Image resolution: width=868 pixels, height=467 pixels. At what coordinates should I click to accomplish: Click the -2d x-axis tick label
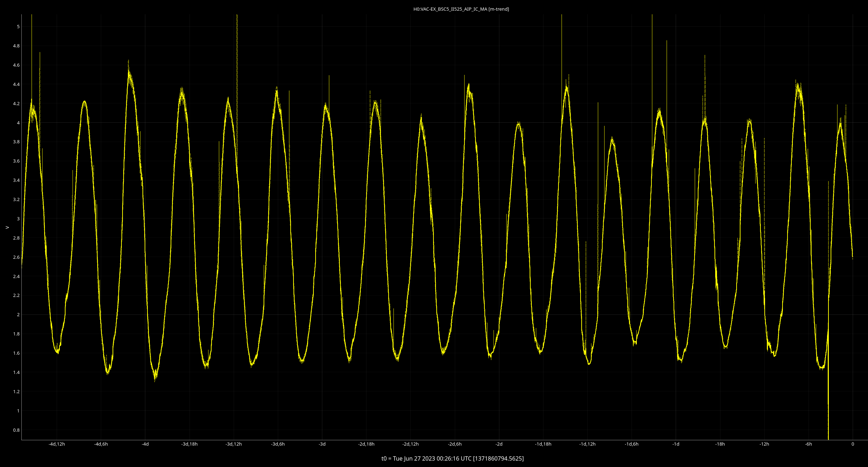pos(499,444)
